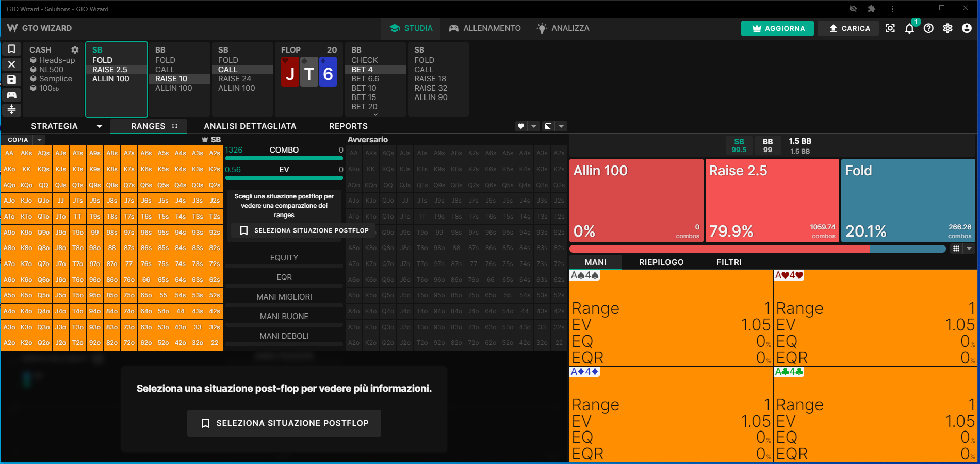Select the KK cell in Avversario grid

click(371, 169)
